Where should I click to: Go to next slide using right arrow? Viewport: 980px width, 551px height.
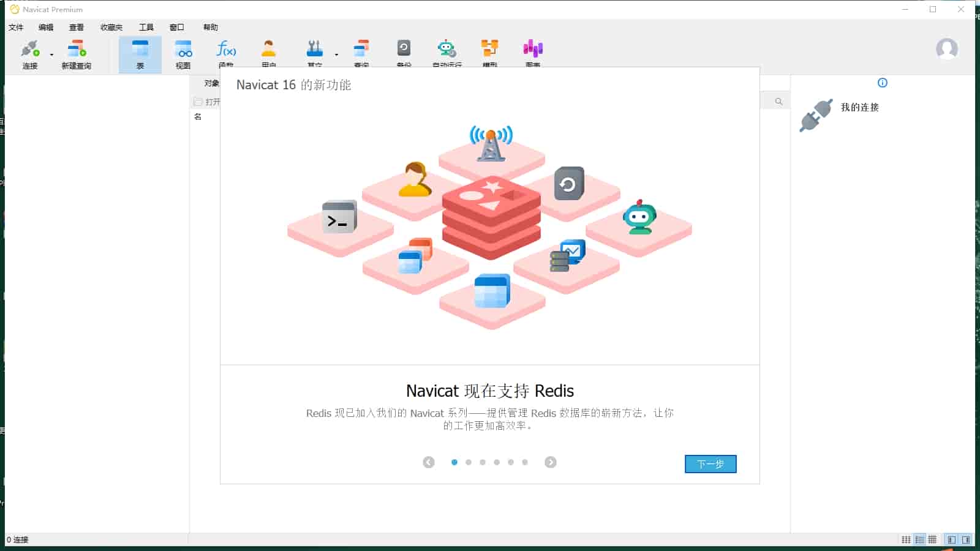550,462
